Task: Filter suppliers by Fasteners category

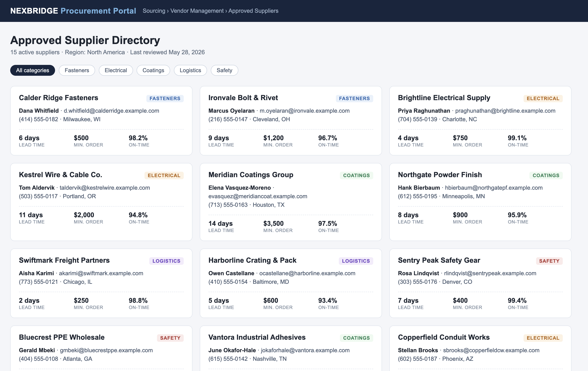Action: click(x=77, y=70)
